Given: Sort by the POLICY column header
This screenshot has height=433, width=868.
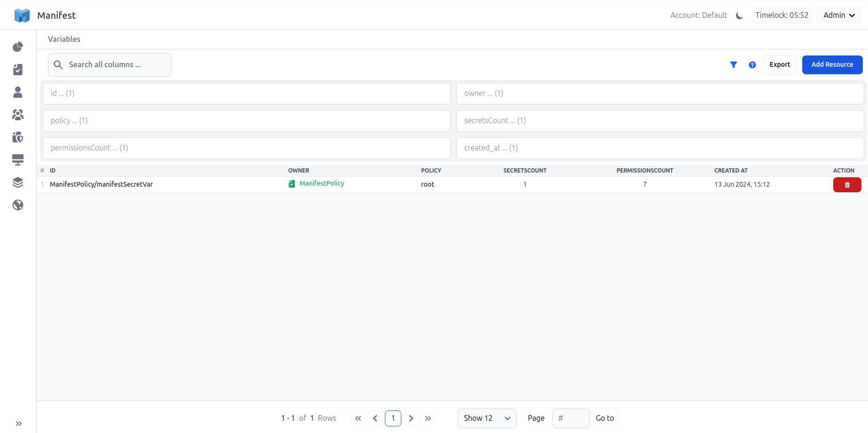Looking at the screenshot, I should click(x=431, y=171).
